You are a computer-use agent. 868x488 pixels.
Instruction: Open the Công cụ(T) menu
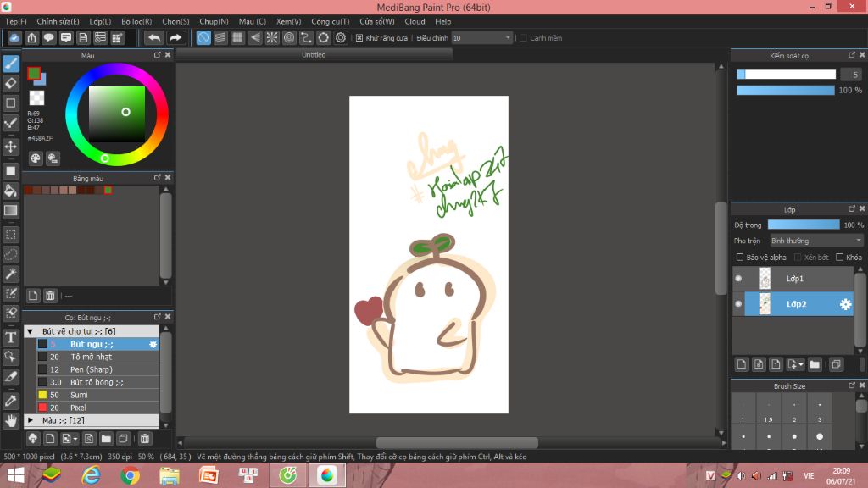pyautogui.click(x=330, y=21)
